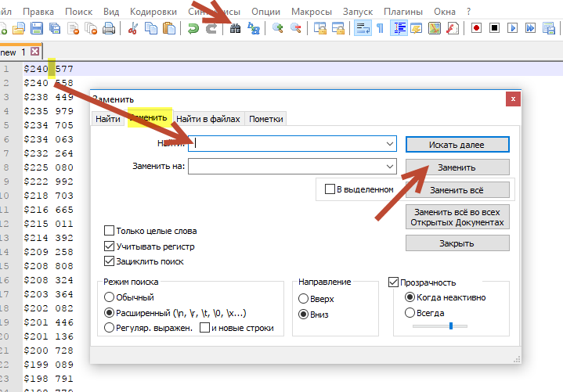Adjust the transparency slider handle
This screenshot has width=563, height=392.
(x=451, y=325)
